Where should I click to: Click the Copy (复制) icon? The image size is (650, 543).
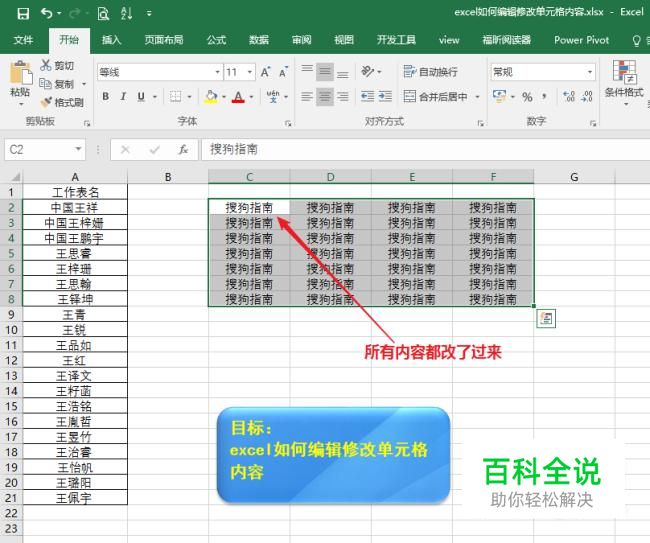click(45, 84)
